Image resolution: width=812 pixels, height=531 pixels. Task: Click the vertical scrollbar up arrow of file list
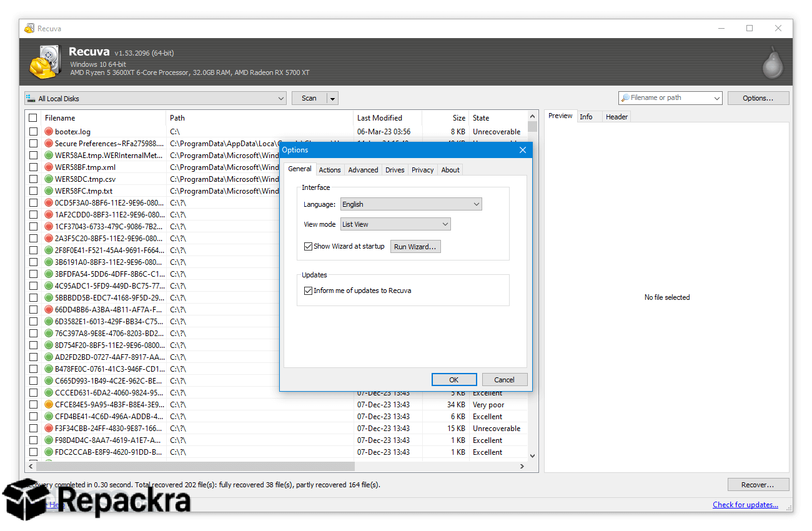click(533, 116)
